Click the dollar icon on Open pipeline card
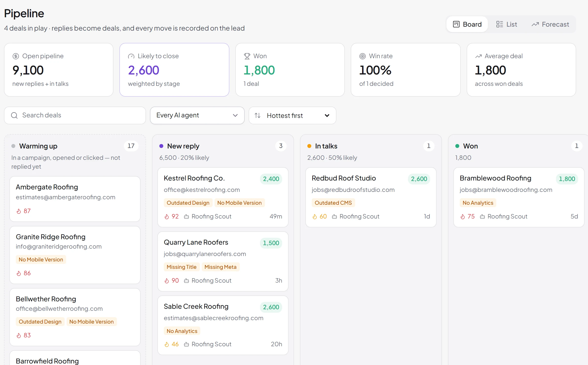This screenshot has height=365, width=588. point(16,56)
